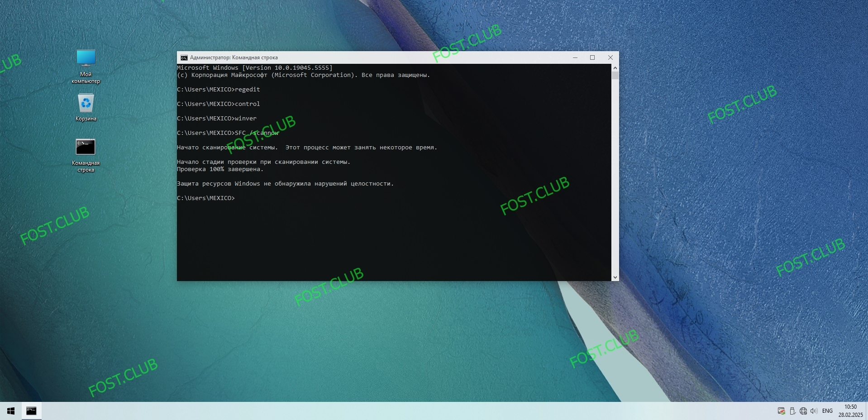
Task: Click the line 'C:\Users\MEXICO>winver'
Action: 217,119
